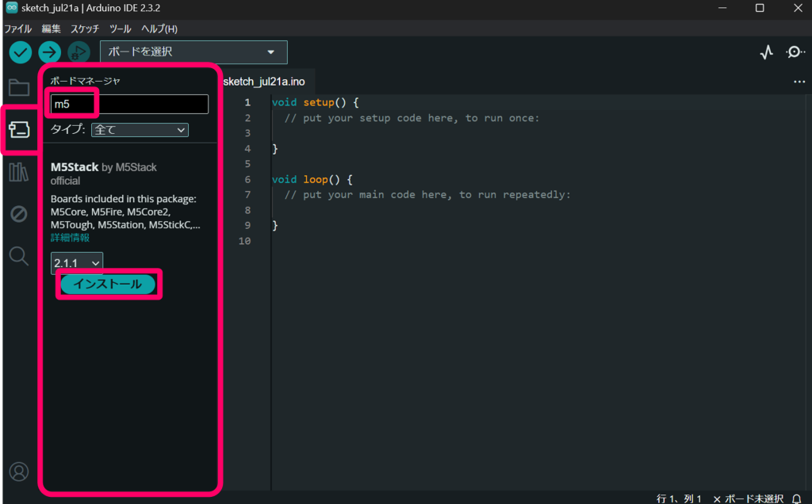Click the board manager search field
Viewport: 812px width, 504px height.
point(129,104)
